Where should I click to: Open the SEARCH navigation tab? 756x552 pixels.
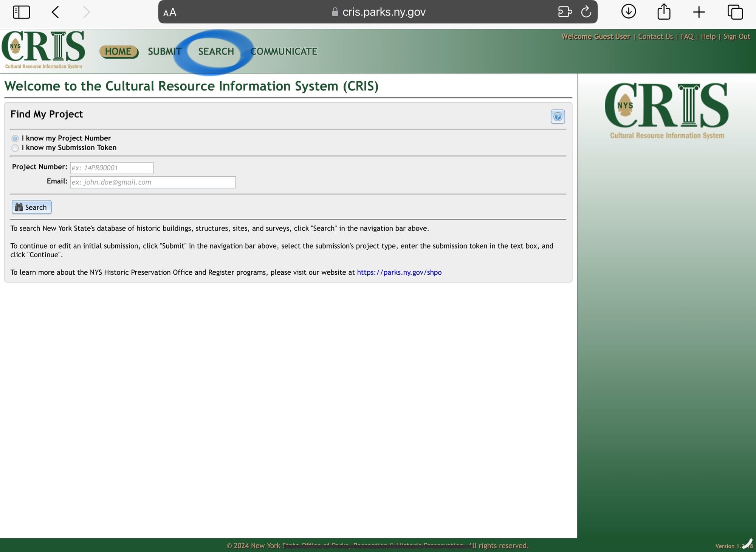point(216,51)
